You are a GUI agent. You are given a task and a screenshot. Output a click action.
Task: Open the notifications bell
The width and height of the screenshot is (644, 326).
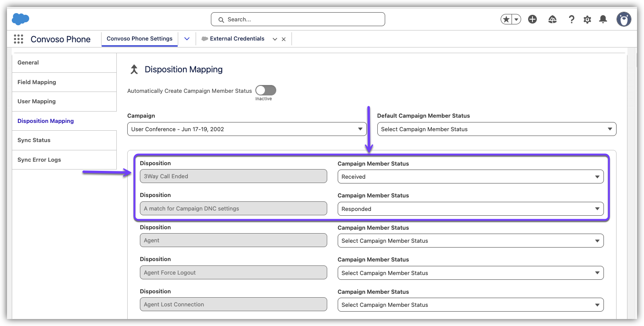[x=603, y=19]
